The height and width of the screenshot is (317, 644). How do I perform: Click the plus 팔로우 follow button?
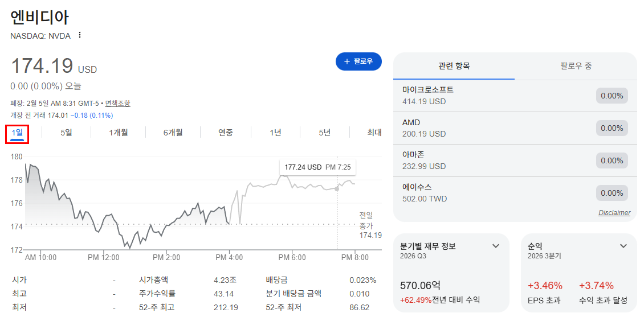pos(358,61)
